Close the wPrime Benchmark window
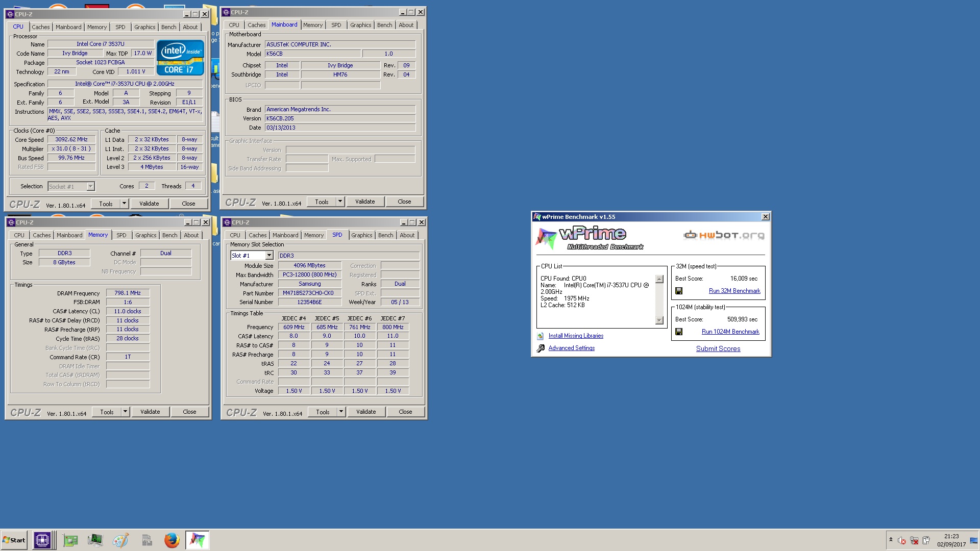Screen dimensions: 980x551 point(765,217)
